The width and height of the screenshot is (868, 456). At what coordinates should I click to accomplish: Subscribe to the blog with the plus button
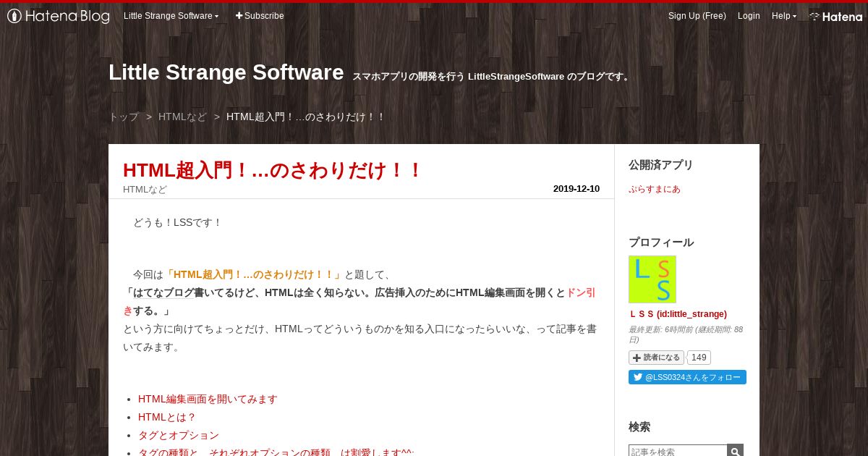point(260,16)
